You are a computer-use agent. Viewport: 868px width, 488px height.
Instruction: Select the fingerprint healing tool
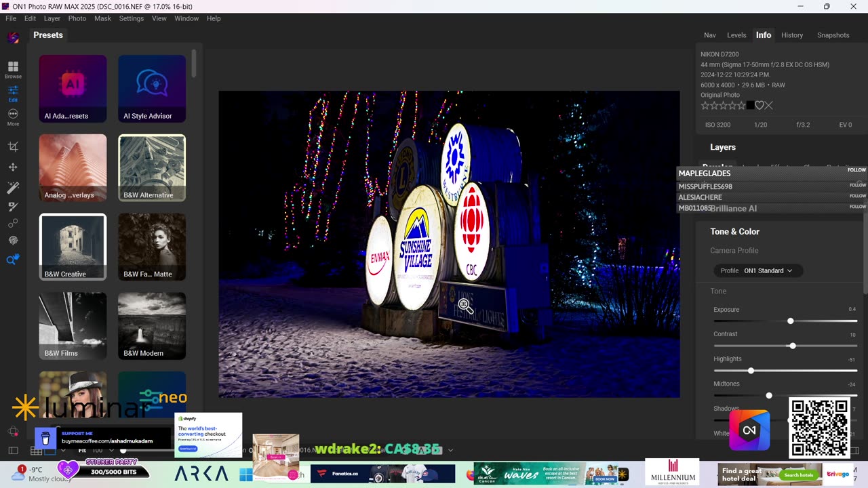click(x=13, y=241)
